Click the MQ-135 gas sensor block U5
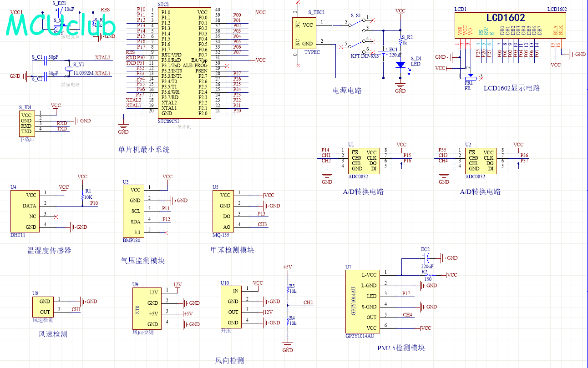 [x=223, y=211]
